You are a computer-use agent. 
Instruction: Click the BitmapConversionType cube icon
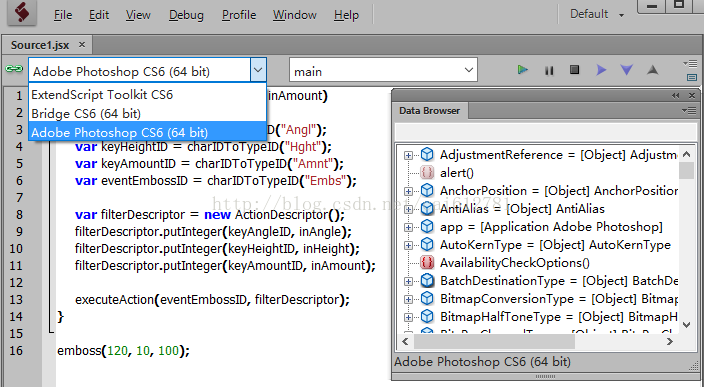pyautogui.click(x=427, y=299)
